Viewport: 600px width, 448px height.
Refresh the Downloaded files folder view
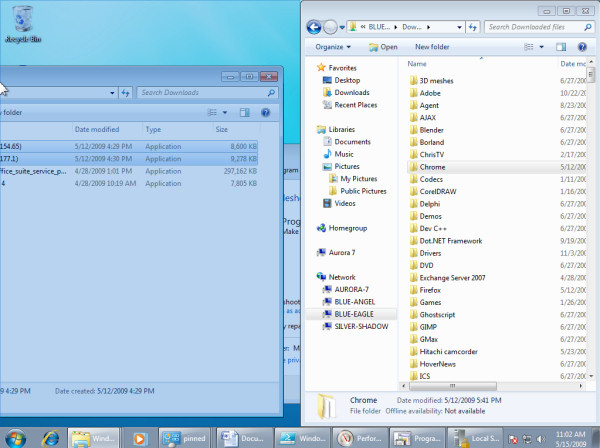point(474,28)
